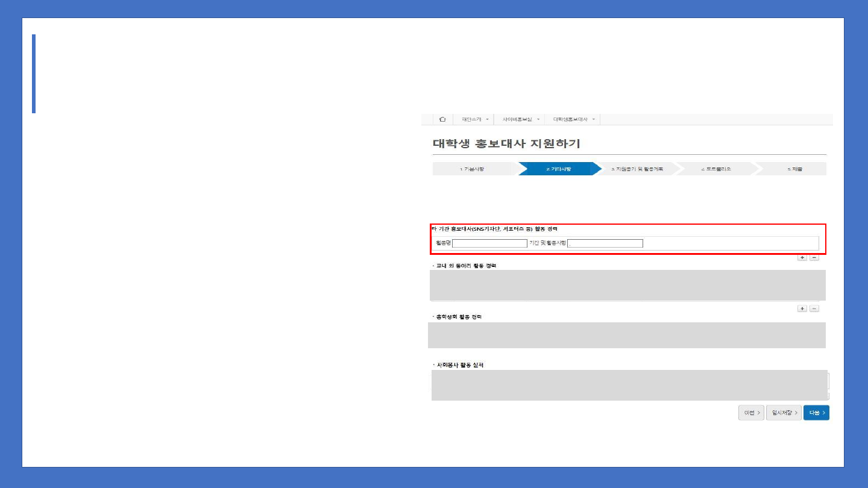The image size is (868, 488).
Task: Click the 이전 previous button
Action: (751, 413)
